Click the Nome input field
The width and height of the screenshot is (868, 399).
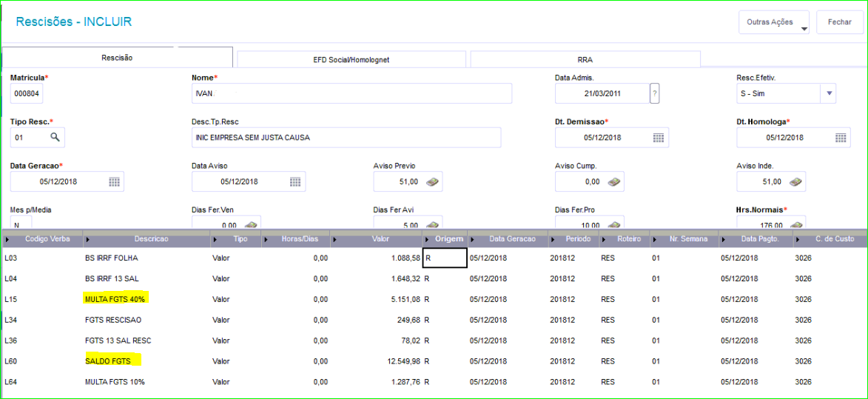(x=351, y=93)
